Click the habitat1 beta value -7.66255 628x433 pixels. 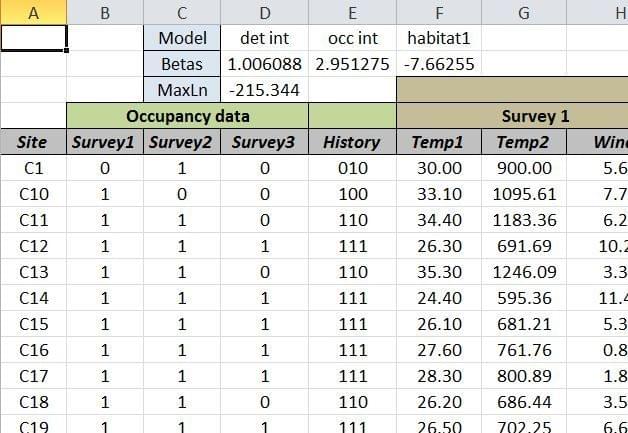click(439, 65)
